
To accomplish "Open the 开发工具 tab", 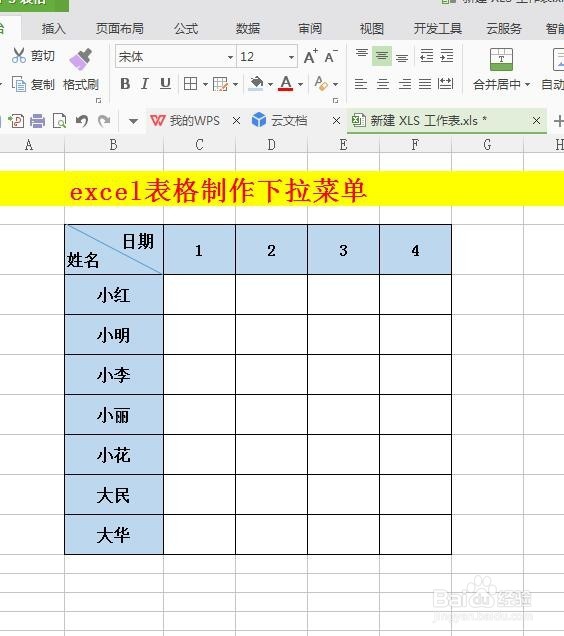I will (438, 28).
